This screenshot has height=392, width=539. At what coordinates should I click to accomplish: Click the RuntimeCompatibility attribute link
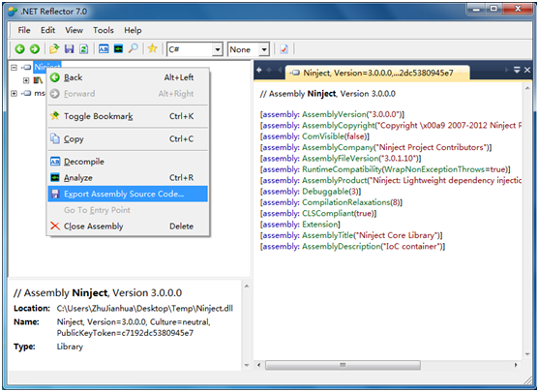coord(342,169)
